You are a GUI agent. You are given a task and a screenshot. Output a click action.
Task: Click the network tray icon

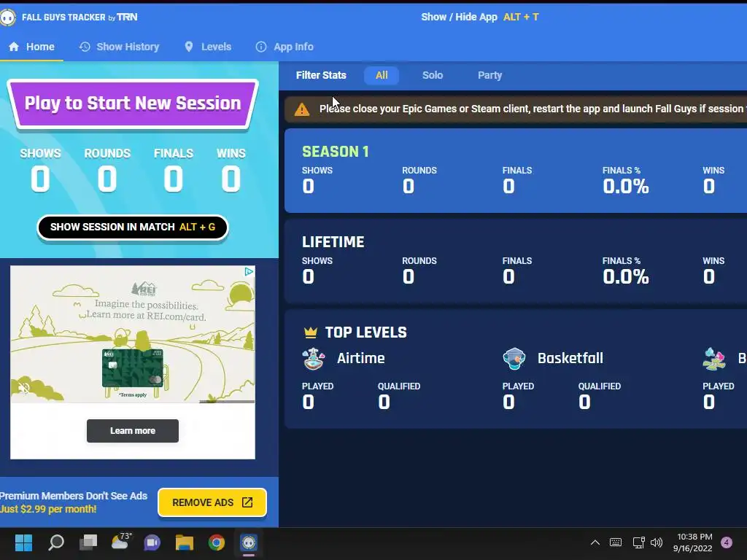tap(638, 542)
